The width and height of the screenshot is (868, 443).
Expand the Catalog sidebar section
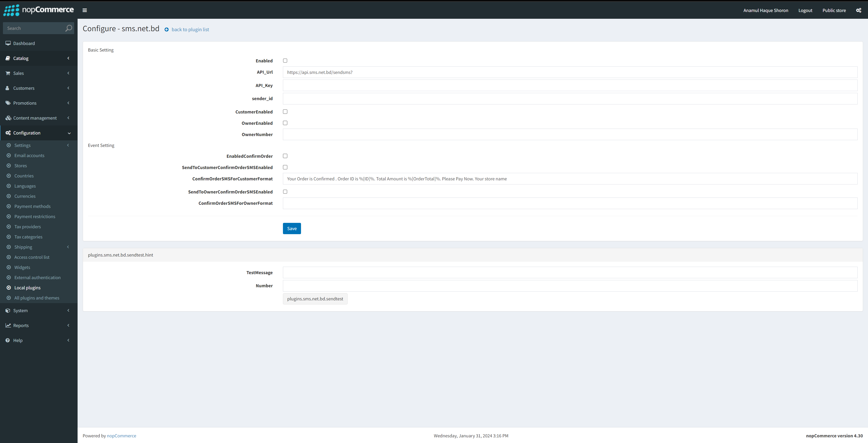coord(21,58)
